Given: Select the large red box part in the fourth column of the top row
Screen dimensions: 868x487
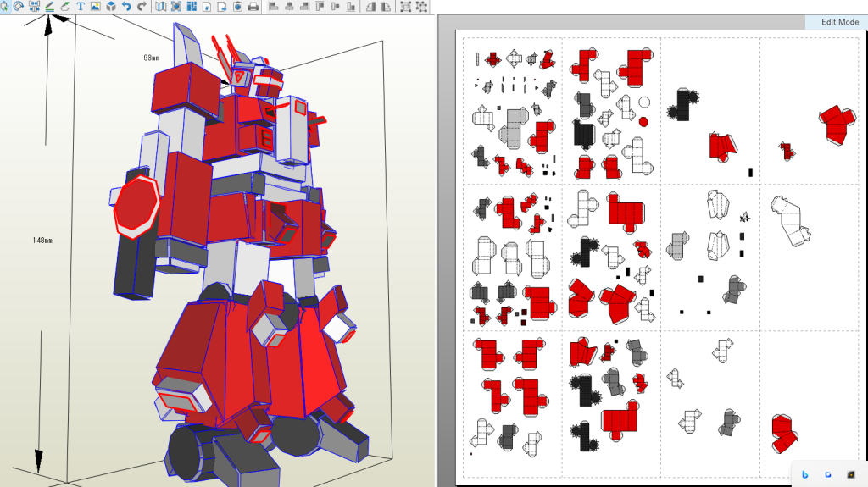Looking at the screenshot, I should pos(837,125).
